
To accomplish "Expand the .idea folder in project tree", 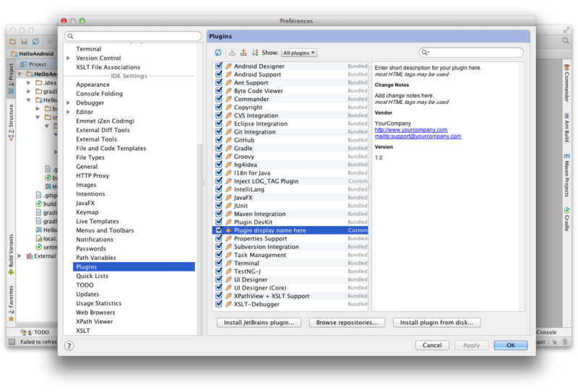I will (29, 82).
